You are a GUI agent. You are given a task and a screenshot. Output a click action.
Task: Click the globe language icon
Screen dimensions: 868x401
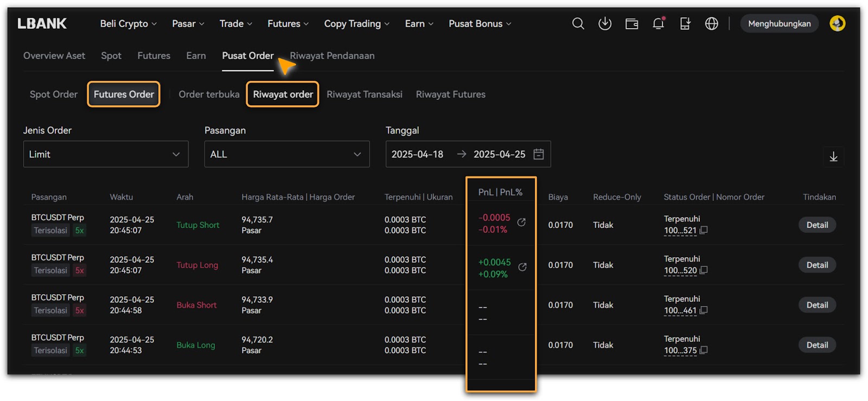(711, 24)
